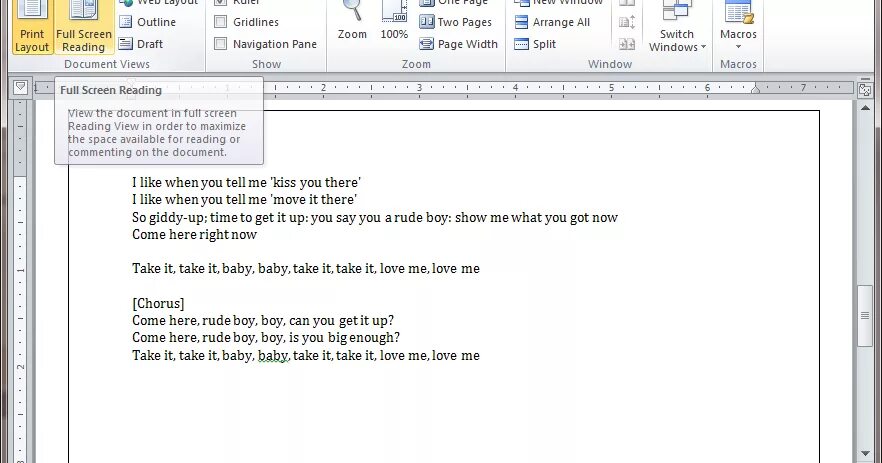Toggle Synchronous Scrolling icon
This screenshot has width=882, height=463.
click(x=627, y=22)
